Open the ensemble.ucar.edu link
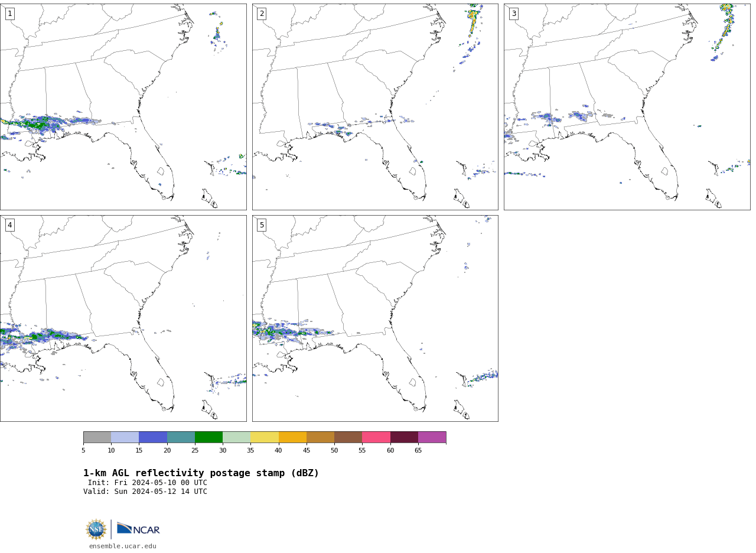Image resolution: width=756 pixels, height=553 pixels. click(x=123, y=547)
